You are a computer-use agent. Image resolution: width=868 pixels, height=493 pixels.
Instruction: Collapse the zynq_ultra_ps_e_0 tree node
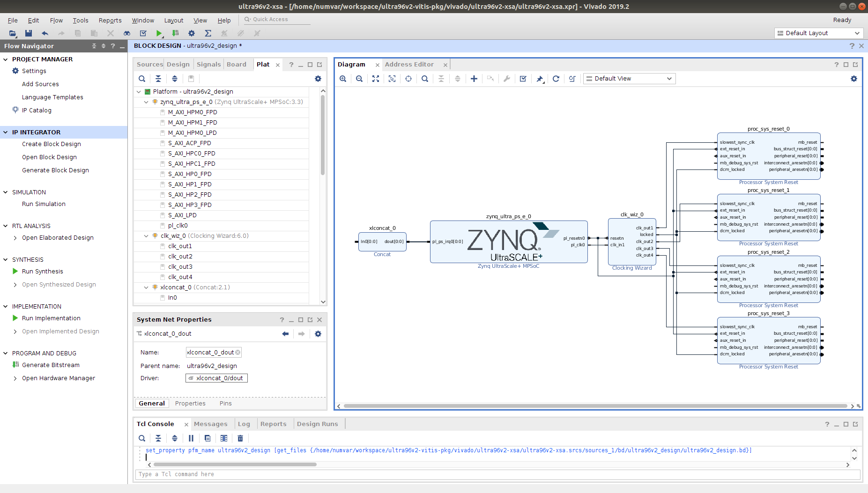(x=146, y=102)
